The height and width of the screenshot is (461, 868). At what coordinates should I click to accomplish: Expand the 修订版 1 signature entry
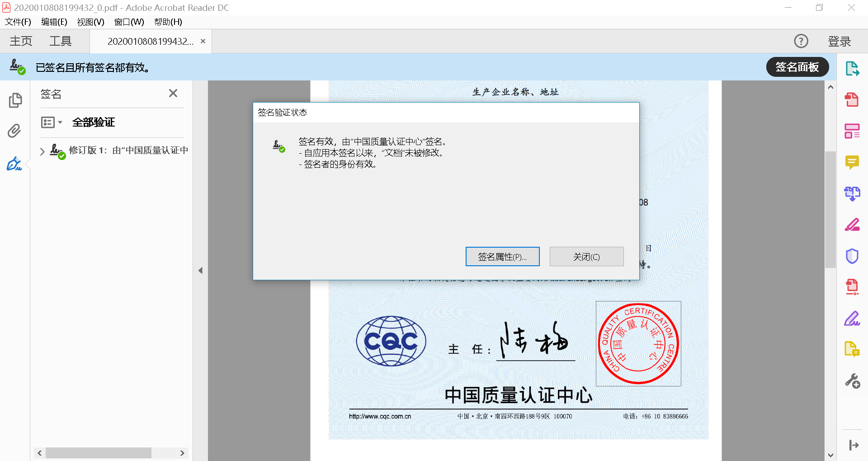click(x=42, y=151)
